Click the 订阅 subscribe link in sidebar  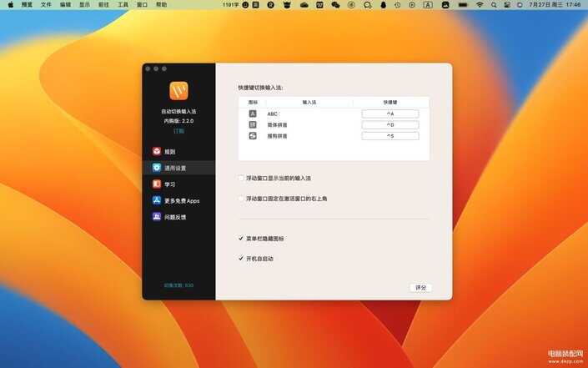pos(178,131)
